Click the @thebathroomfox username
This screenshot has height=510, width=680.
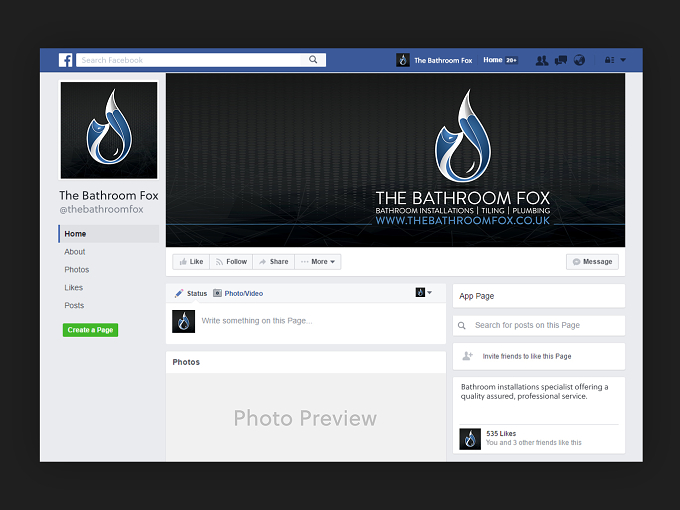pyautogui.click(x=101, y=209)
